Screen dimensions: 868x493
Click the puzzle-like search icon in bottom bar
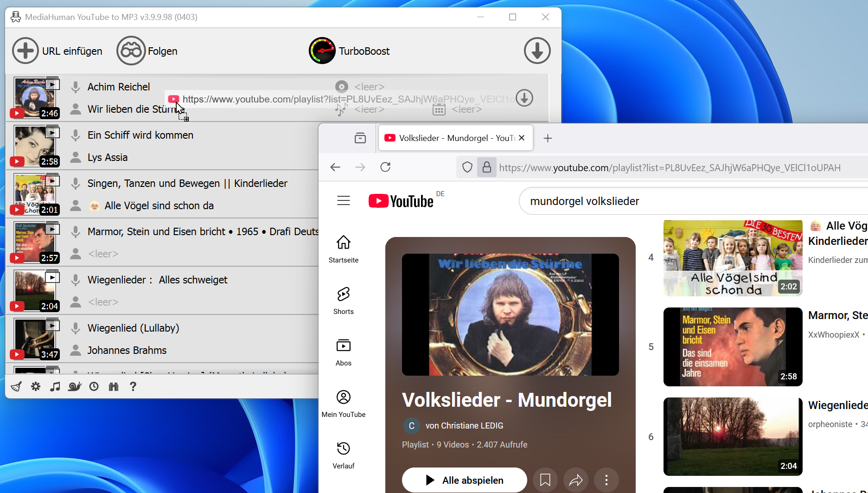click(x=114, y=386)
